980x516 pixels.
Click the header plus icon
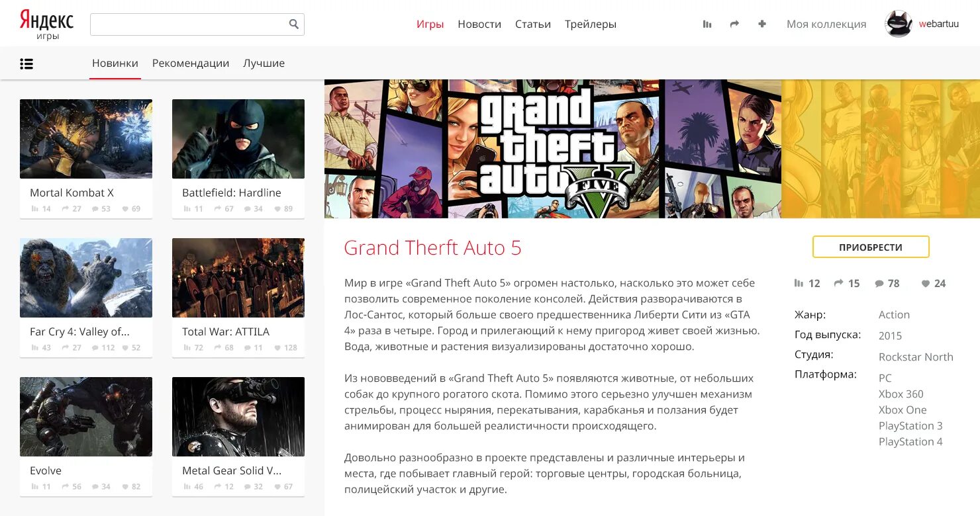tap(762, 24)
